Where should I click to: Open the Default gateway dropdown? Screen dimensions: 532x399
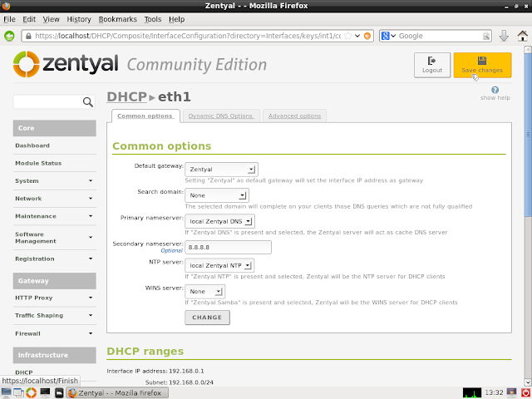click(x=221, y=170)
